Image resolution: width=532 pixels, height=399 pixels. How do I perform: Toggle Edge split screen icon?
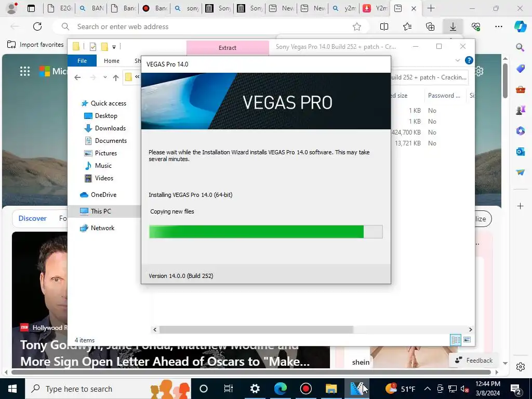pos(384,26)
